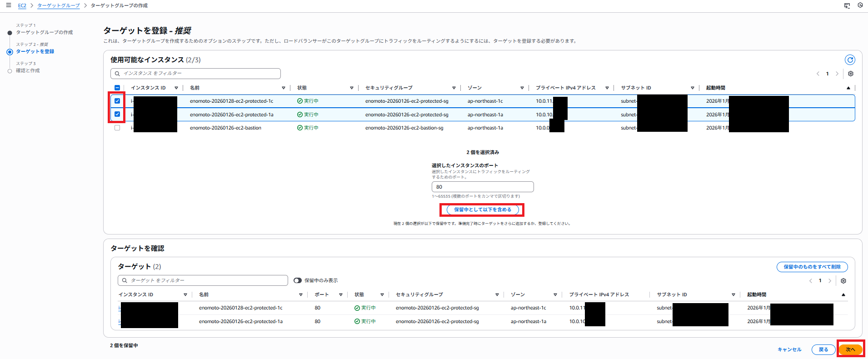
Task: Go to EC2 via breadcrumb
Action: pos(22,5)
